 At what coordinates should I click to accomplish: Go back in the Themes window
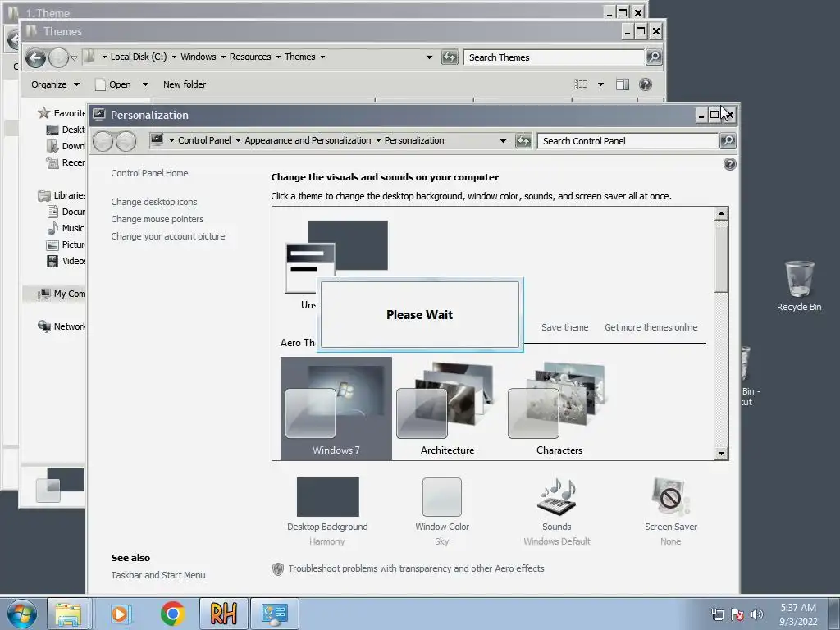35,57
